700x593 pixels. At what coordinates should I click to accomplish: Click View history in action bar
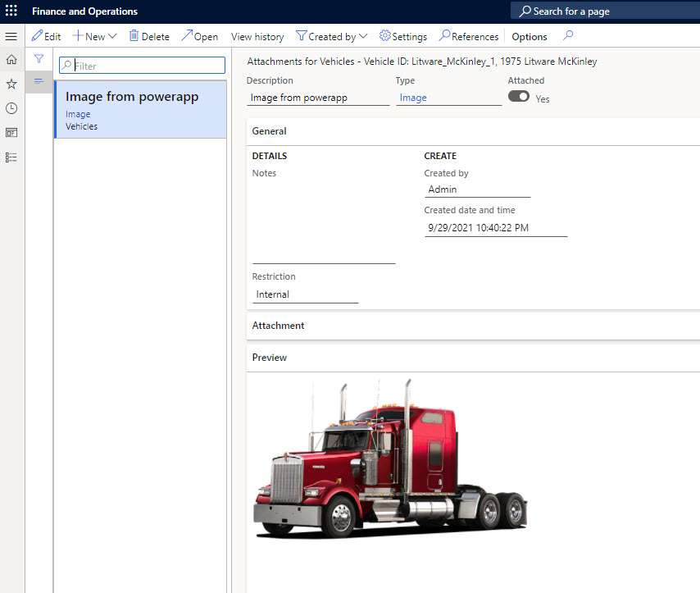257,37
